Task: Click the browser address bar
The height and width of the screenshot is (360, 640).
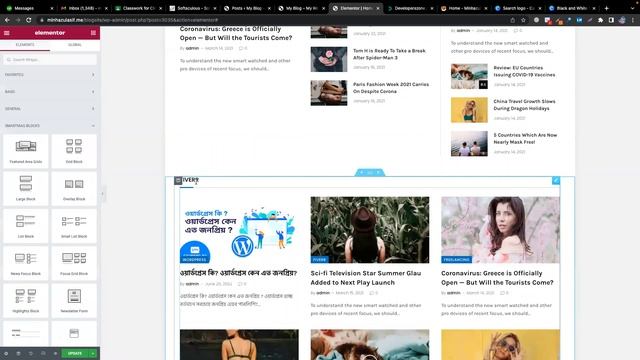Action: (x=273, y=20)
